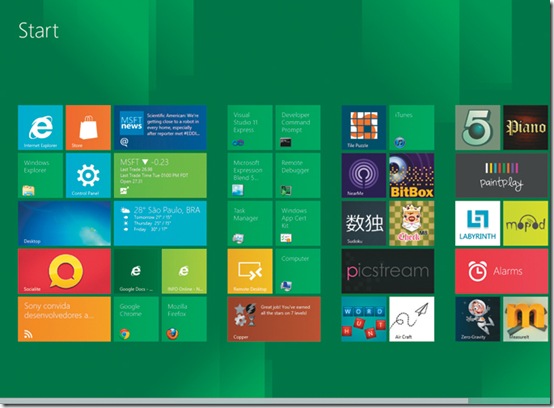The height and width of the screenshot is (408, 554).
Task: Click the Start heading text
Action: pos(39,30)
